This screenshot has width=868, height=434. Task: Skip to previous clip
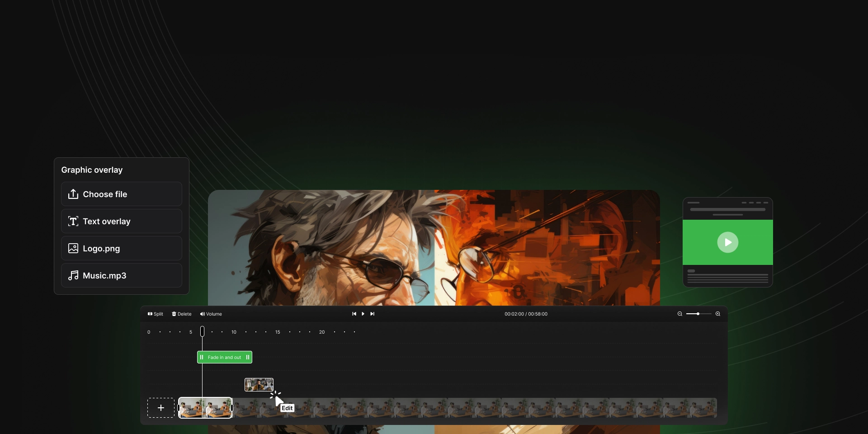click(x=354, y=314)
